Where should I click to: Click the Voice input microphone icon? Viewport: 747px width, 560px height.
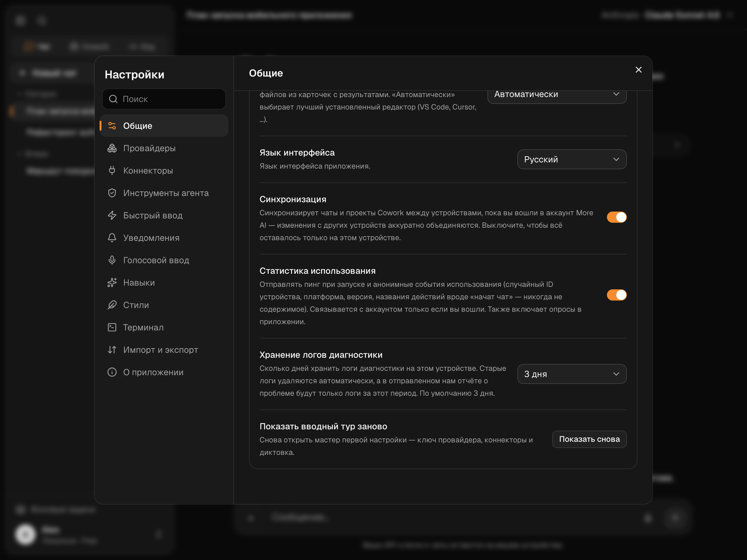tap(112, 260)
